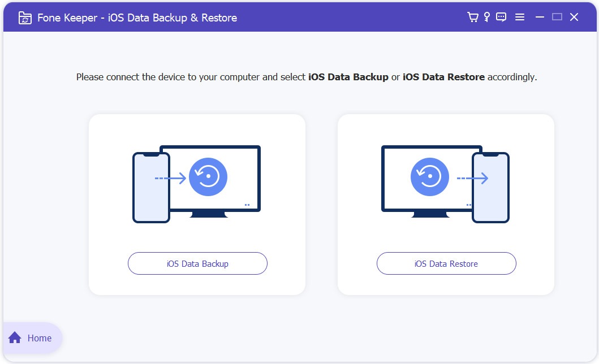
Task: Expand the main menu from title bar
Action: click(520, 17)
